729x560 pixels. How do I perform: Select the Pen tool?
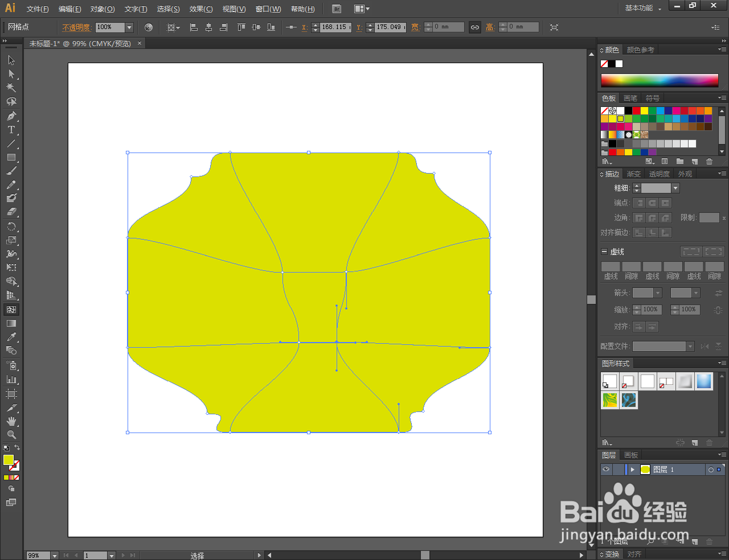click(x=11, y=116)
